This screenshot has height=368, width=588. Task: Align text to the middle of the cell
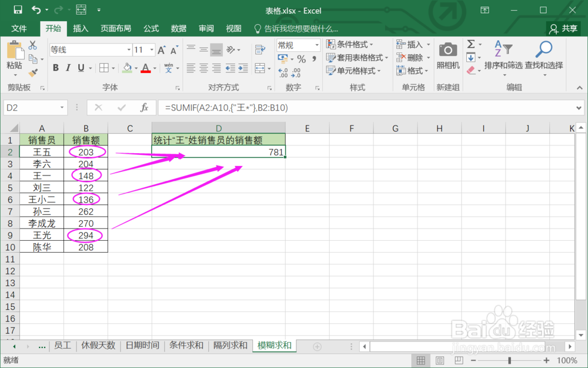click(203, 49)
